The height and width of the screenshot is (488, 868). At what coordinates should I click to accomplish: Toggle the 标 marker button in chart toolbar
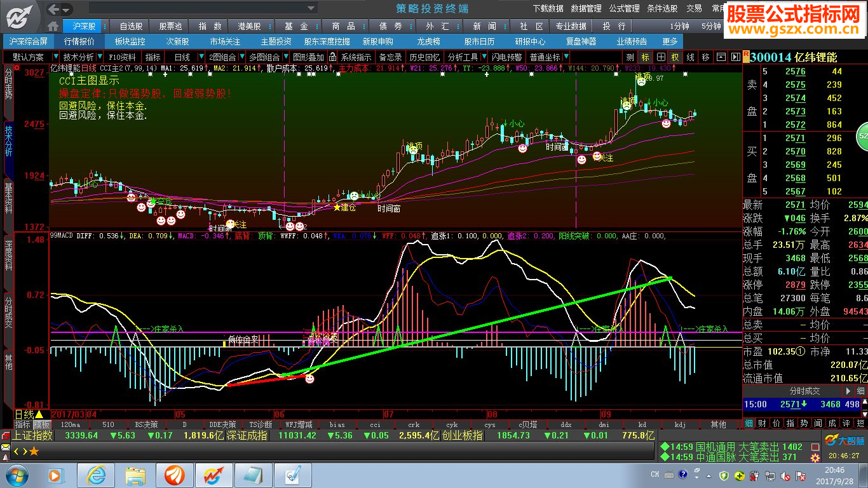coord(646,57)
